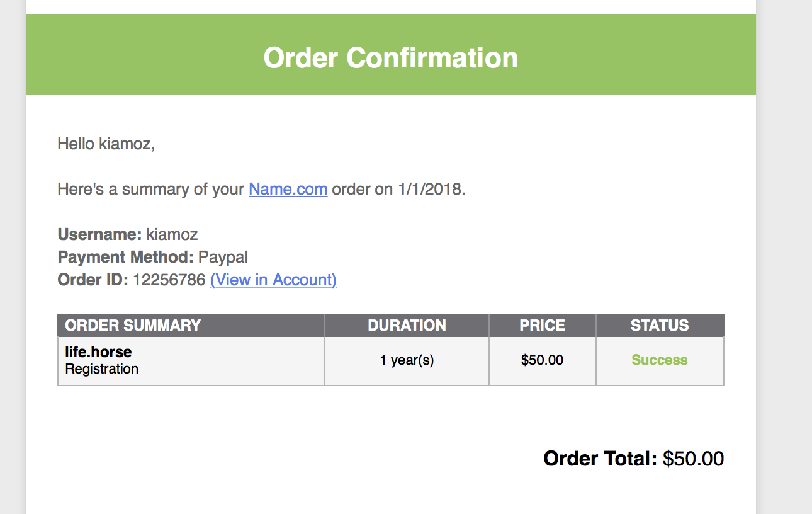812x514 pixels.
Task: Click the ORDER SUMMARY column header
Action: (133, 325)
